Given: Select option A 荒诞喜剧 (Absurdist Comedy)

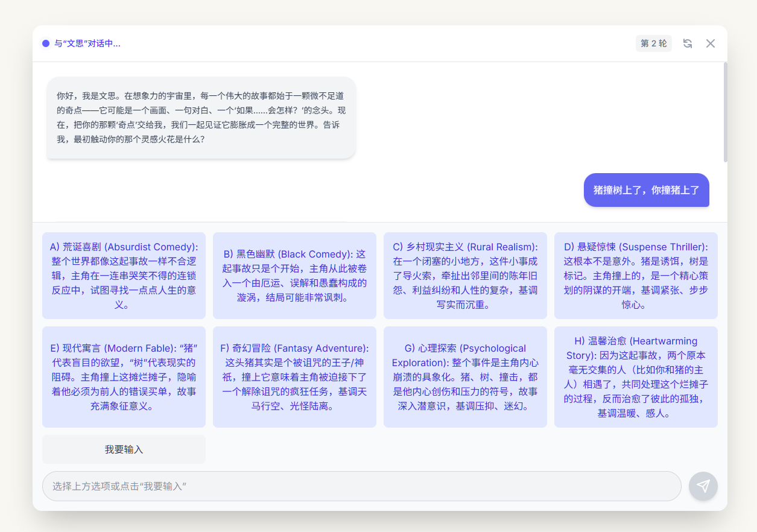Looking at the screenshot, I should click(x=123, y=276).
